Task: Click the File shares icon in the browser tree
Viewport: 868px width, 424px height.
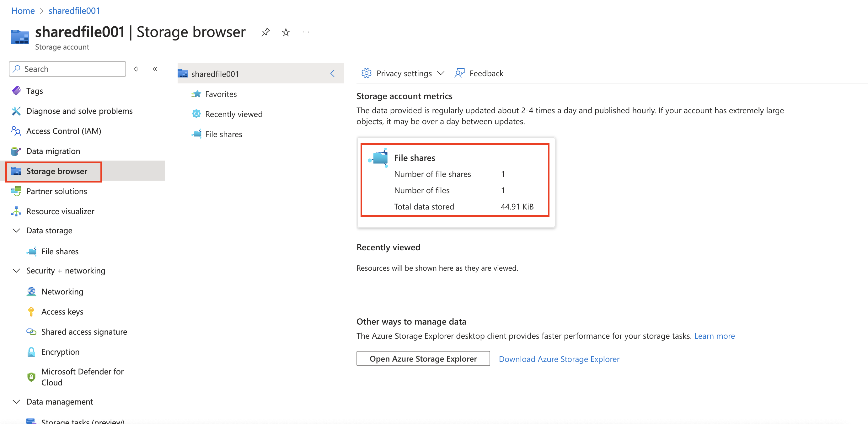Action: pos(196,134)
